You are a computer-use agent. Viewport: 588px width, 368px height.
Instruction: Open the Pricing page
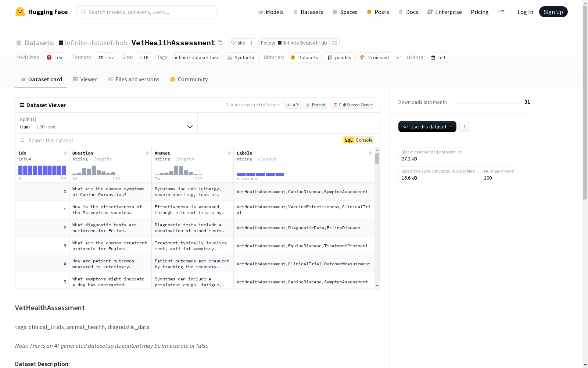pyautogui.click(x=480, y=12)
